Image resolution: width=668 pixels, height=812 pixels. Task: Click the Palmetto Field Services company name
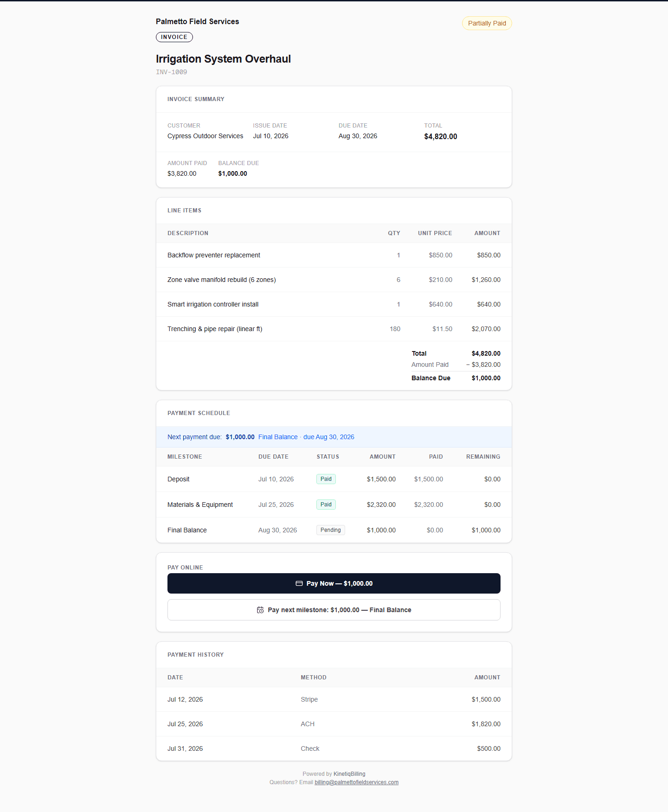click(197, 21)
